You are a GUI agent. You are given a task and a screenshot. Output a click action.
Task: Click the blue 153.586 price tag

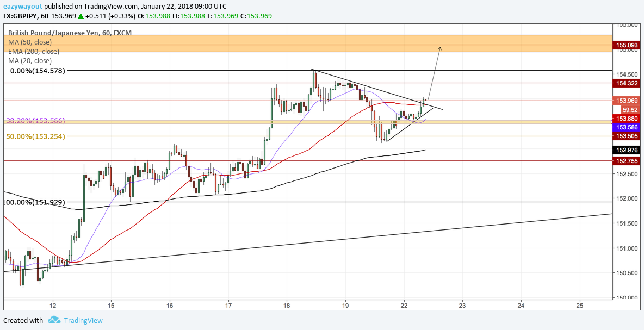click(x=627, y=127)
